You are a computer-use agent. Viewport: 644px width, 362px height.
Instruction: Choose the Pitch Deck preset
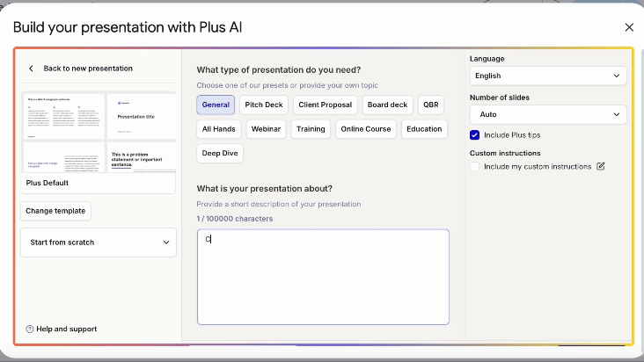click(x=264, y=105)
